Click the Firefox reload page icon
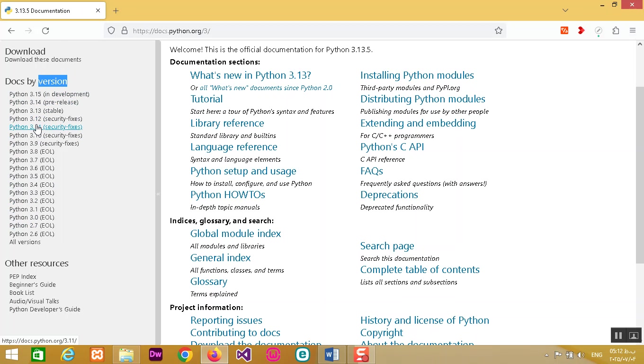The height and width of the screenshot is (364, 644). tap(45, 31)
